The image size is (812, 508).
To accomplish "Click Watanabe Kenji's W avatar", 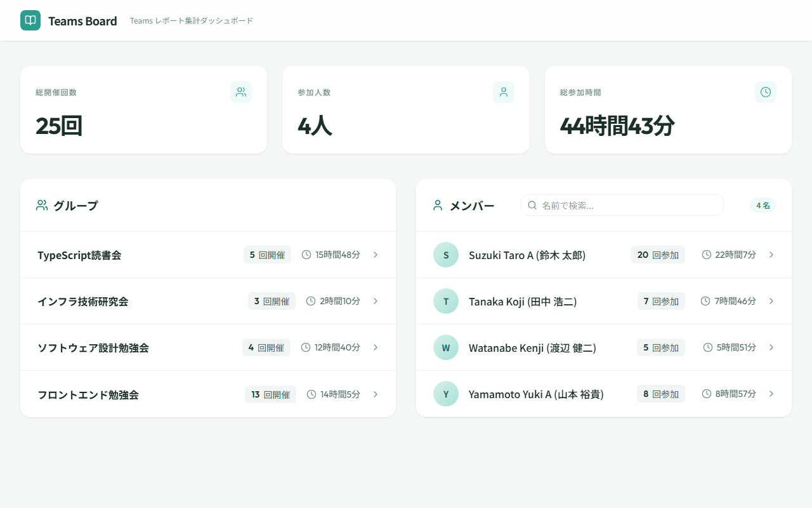I will click(x=446, y=347).
